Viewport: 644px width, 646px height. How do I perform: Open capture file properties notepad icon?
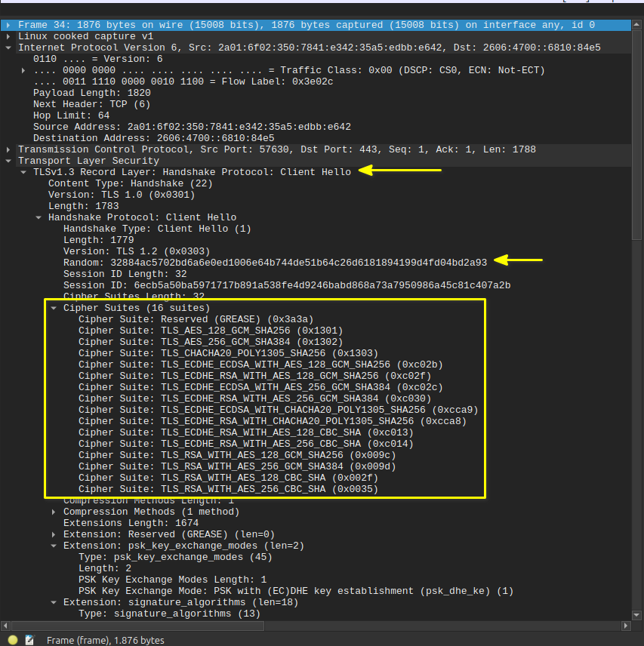point(29,639)
